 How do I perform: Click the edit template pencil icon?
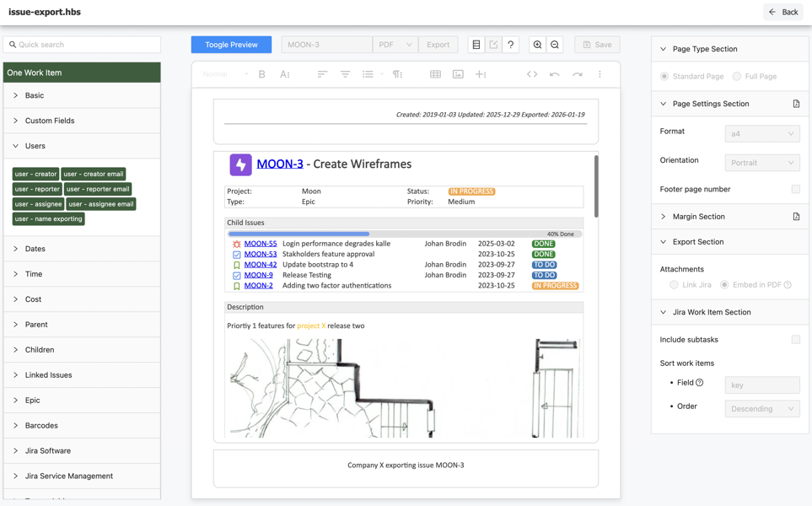pos(493,45)
